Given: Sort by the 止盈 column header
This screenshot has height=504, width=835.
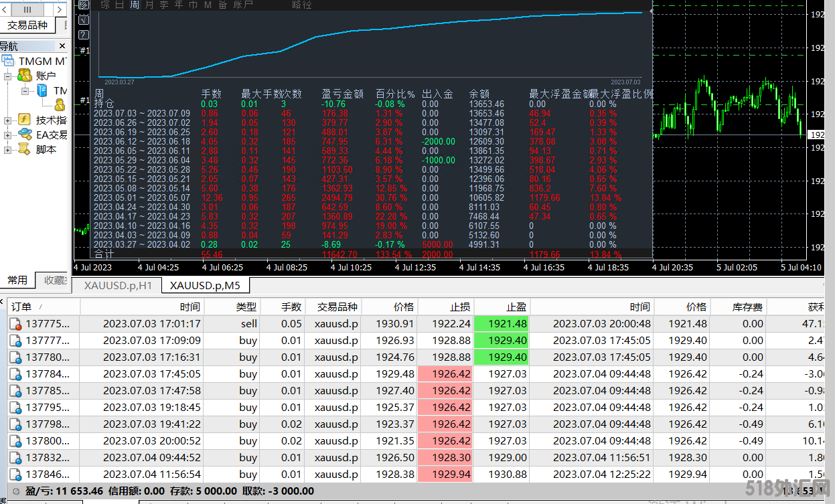Looking at the screenshot, I should [502, 307].
